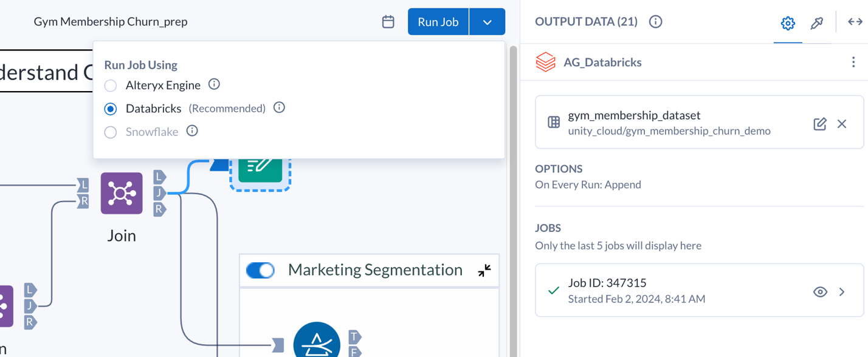Open the schedule calendar icon

pyautogui.click(x=388, y=21)
